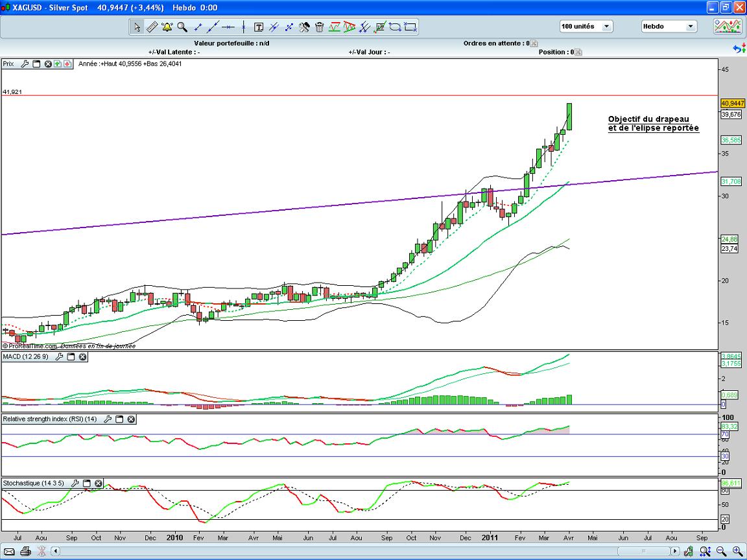This screenshot has width=747, height=560.
Task: Remove the Stochastique indicator panel
Action: pos(98,484)
